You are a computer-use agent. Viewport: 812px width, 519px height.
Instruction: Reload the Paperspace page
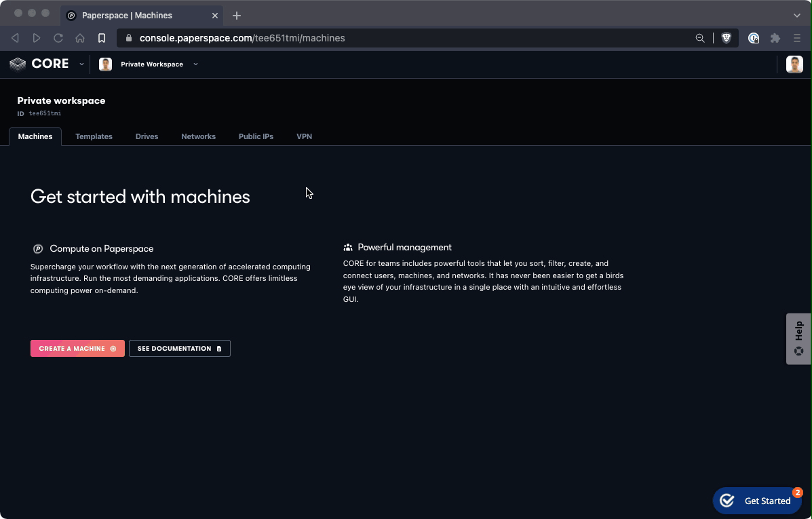58,38
